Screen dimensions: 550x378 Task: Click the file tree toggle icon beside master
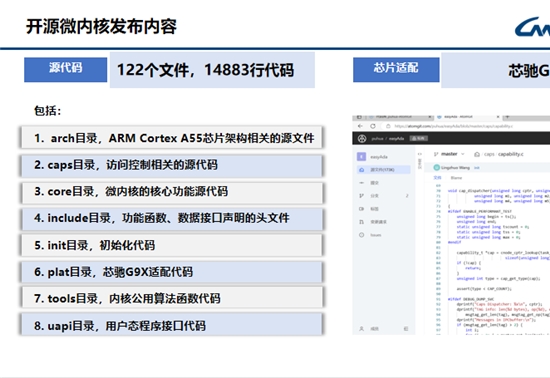(420, 154)
